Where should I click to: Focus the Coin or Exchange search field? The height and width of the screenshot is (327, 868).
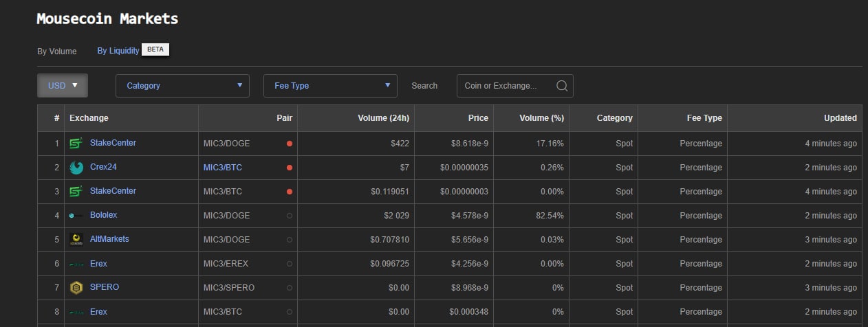(515, 86)
